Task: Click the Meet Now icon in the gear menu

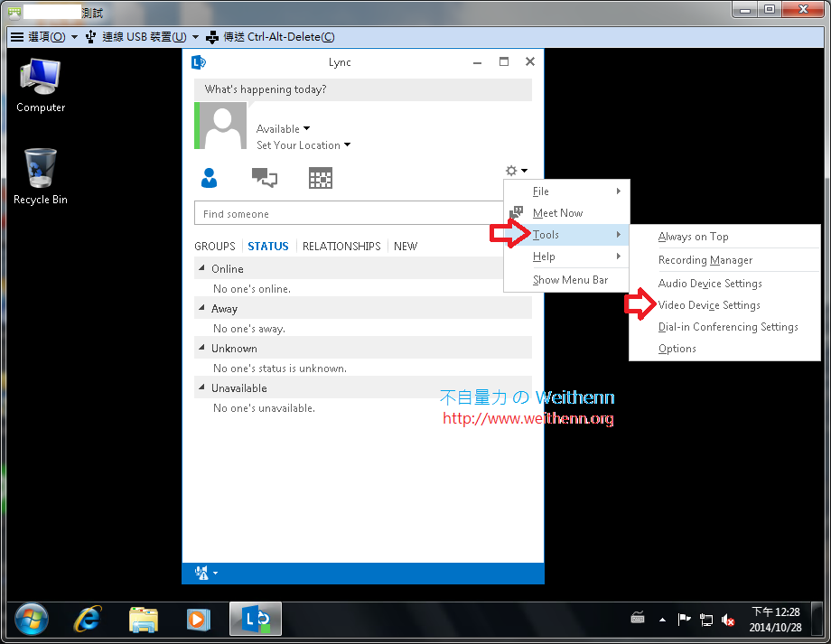Action: tap(517, 212)
